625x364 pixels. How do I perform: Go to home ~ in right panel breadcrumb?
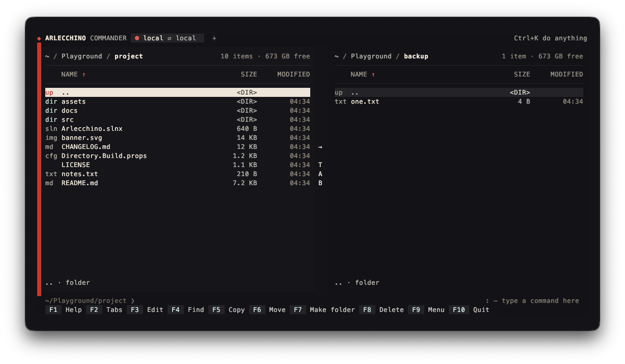(x=337, y=56)
